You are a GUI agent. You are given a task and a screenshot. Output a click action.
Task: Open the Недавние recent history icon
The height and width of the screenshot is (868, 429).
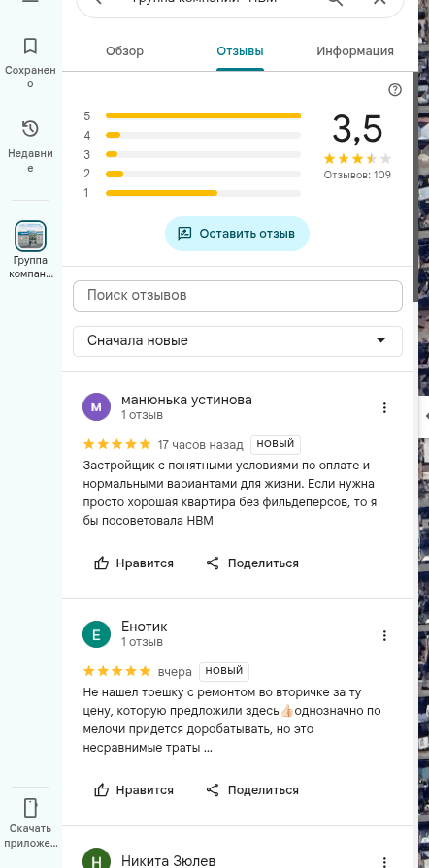(30, 129)
